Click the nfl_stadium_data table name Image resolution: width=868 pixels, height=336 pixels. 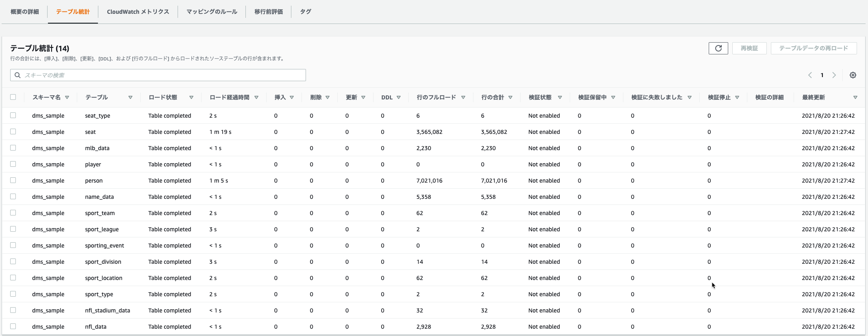tap(108, 310)
